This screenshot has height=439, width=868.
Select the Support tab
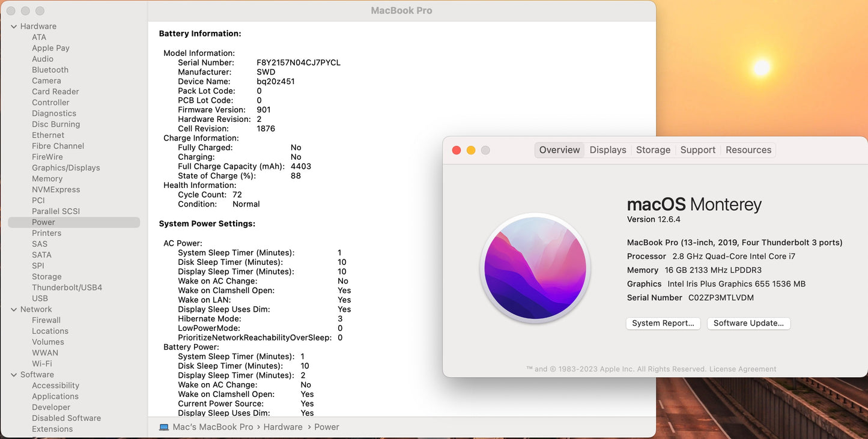coord(697,150)
